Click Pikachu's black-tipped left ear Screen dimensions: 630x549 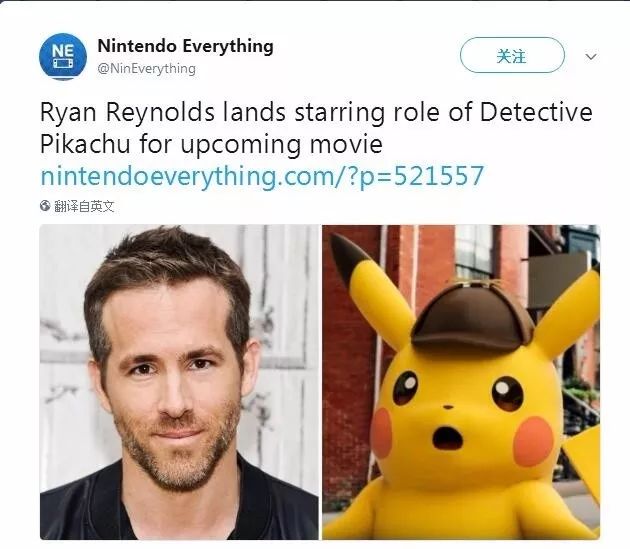pos(370,289)
